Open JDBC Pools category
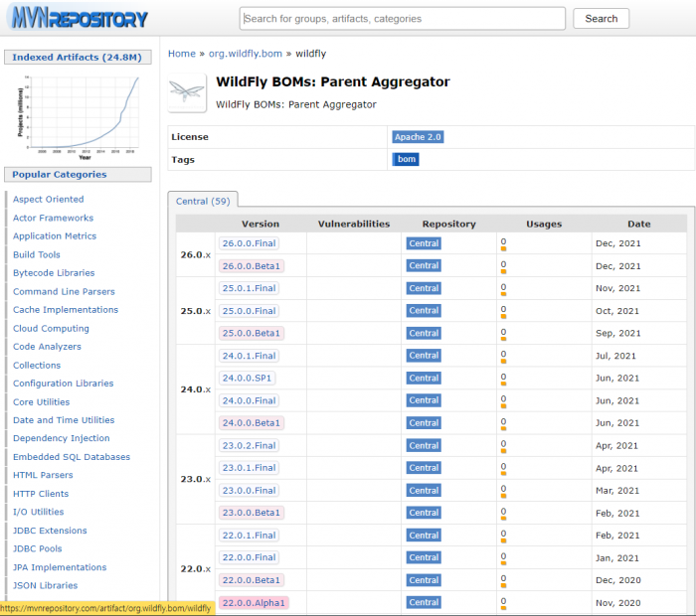The height and width of the screenshot is (616, 696). click(x=38, y=549)
